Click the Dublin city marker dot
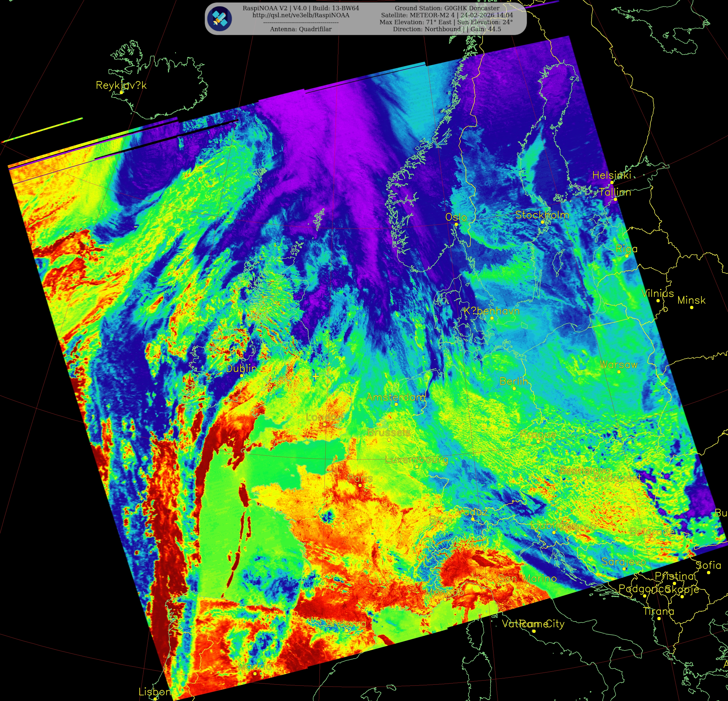 coord(242,376)
